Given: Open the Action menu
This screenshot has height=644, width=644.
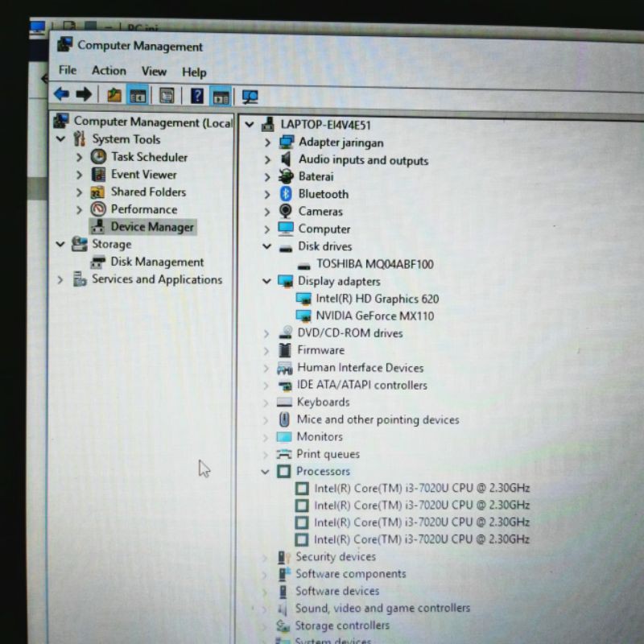Looking at the screenshot, I should (x=109, y=71).
